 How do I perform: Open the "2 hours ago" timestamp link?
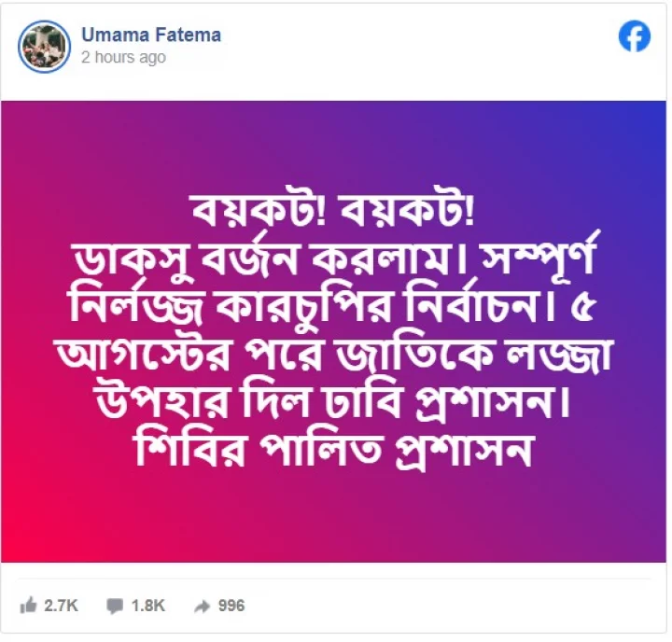[123, 57]
